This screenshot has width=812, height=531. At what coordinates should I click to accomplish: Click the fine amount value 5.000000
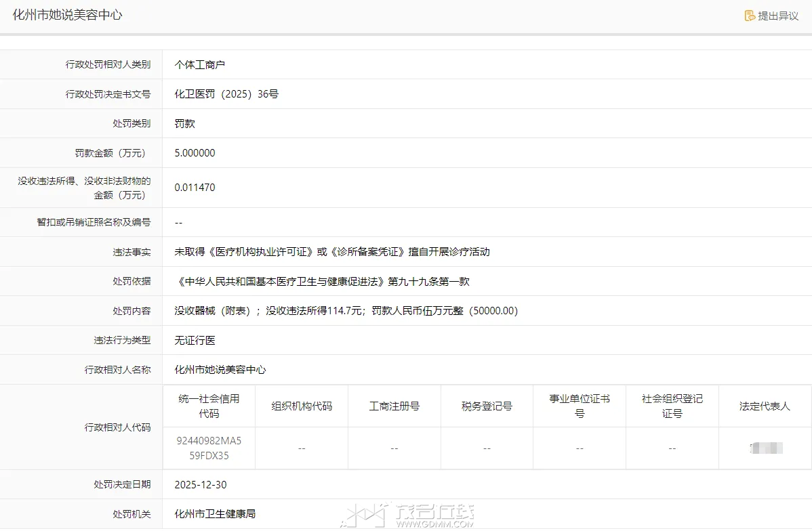195,153
